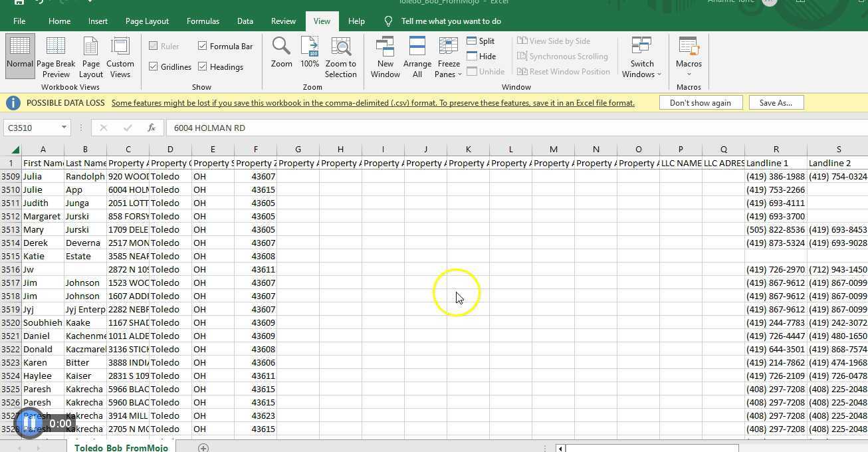Viewport: 868px width, 452px height.
Task: Click the paused video playback indicator
Action: tap(29, 422)
